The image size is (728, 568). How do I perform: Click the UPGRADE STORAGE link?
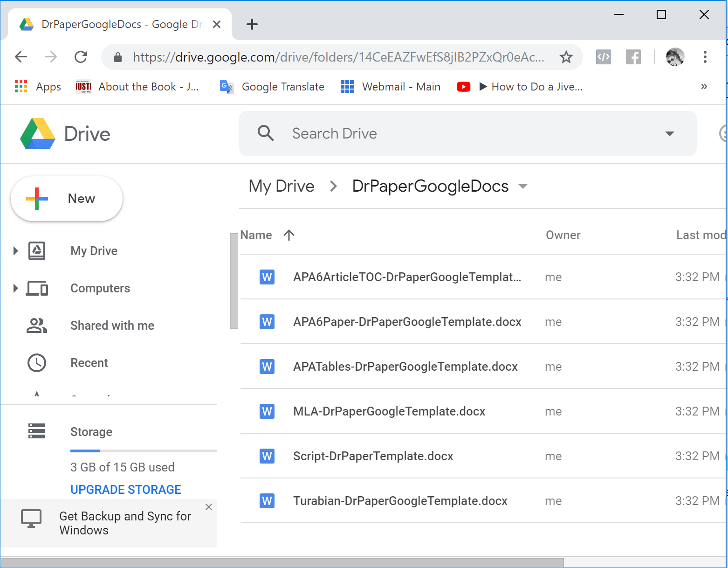[x=125, y=490]
